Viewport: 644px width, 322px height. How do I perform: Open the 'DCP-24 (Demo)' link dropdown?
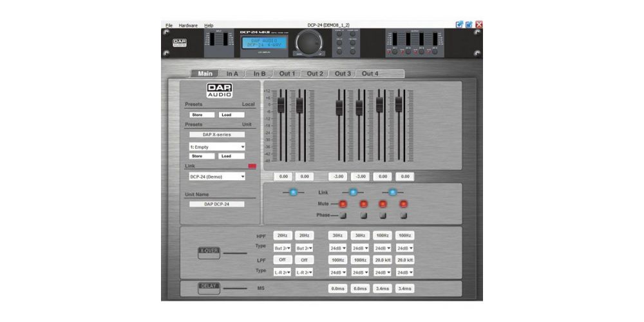217,176
